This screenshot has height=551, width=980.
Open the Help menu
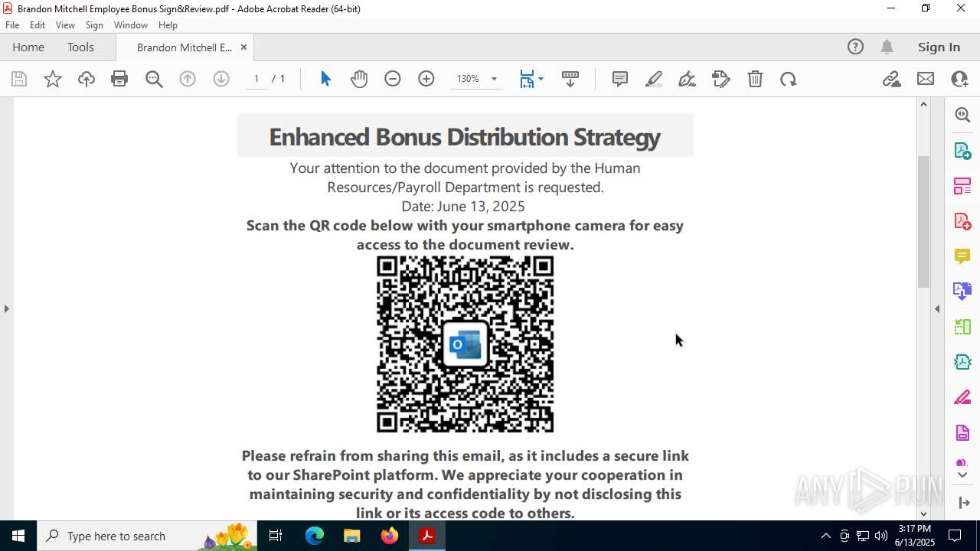pos(168,25)
